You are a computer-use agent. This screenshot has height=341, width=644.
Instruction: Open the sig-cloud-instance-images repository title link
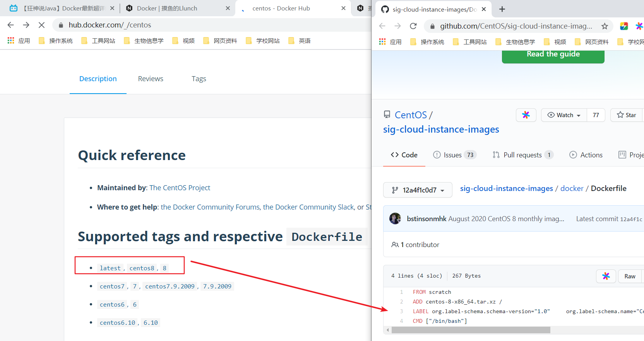click(441, 130)
